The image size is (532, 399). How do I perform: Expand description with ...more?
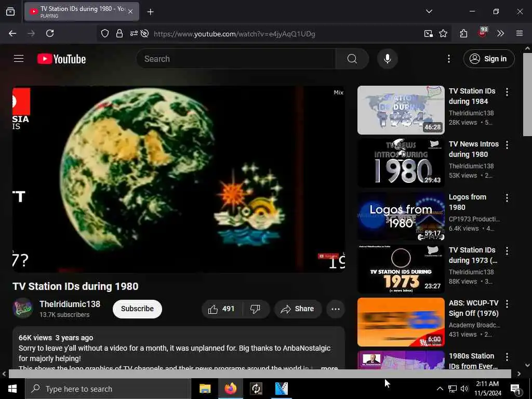[329, 368]
